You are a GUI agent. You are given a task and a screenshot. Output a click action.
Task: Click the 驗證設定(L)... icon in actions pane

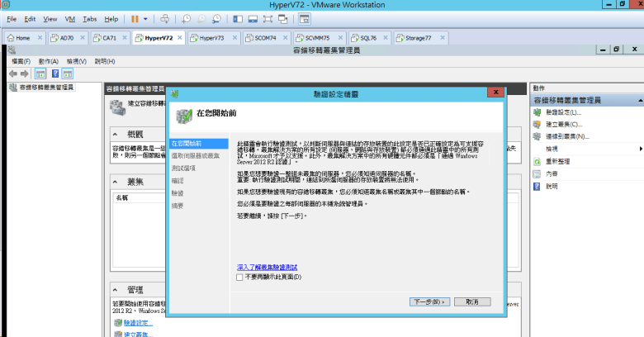point(537,112)
